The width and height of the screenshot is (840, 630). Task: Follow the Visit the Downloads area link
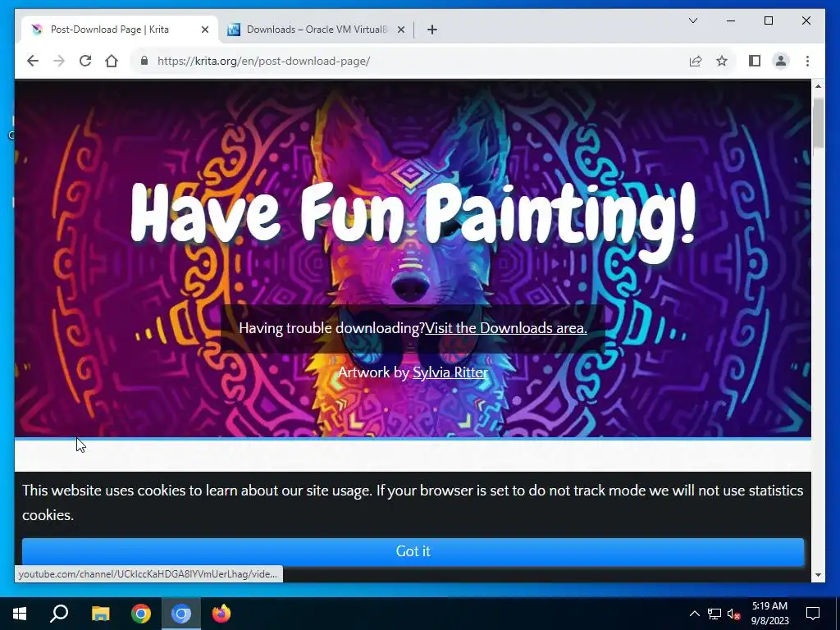tap(505, 328)
